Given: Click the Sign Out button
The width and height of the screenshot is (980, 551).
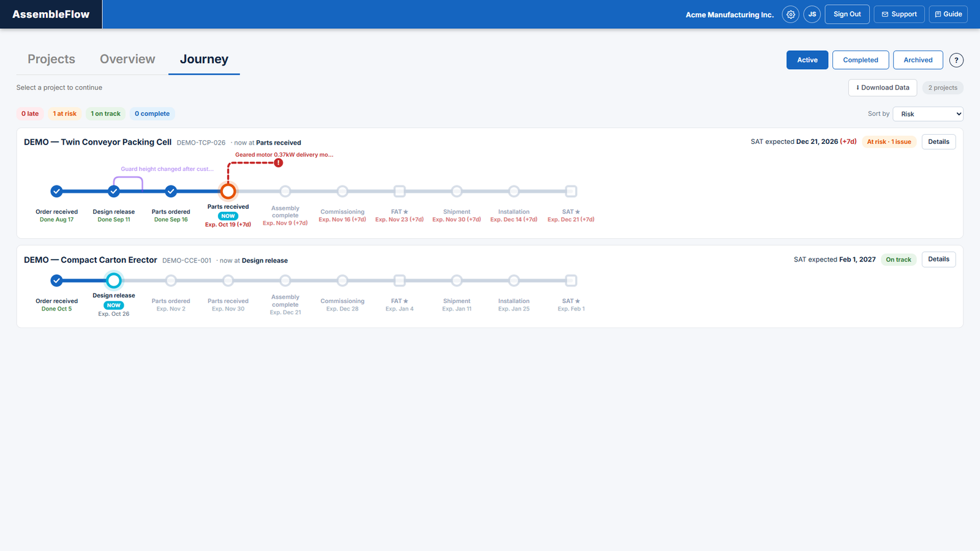Looking at the screenshot, I should point(847,14).
